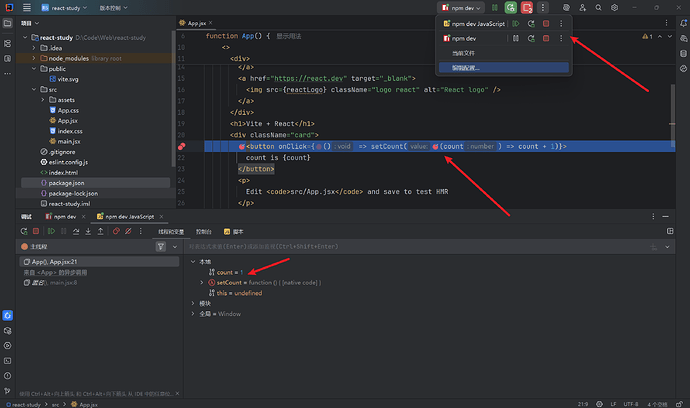Click the View Breakpoints icon in debug toolbar

click(x=116, y=231)
